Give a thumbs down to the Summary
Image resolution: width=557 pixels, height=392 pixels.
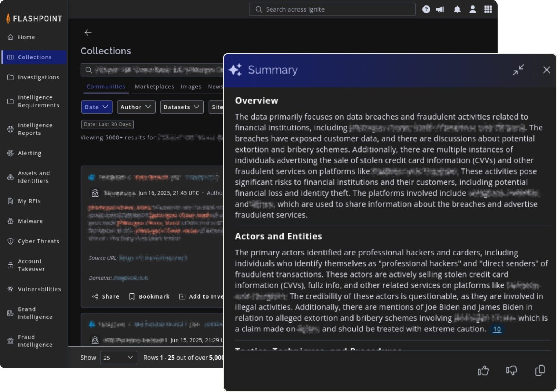tap(511, 371)
